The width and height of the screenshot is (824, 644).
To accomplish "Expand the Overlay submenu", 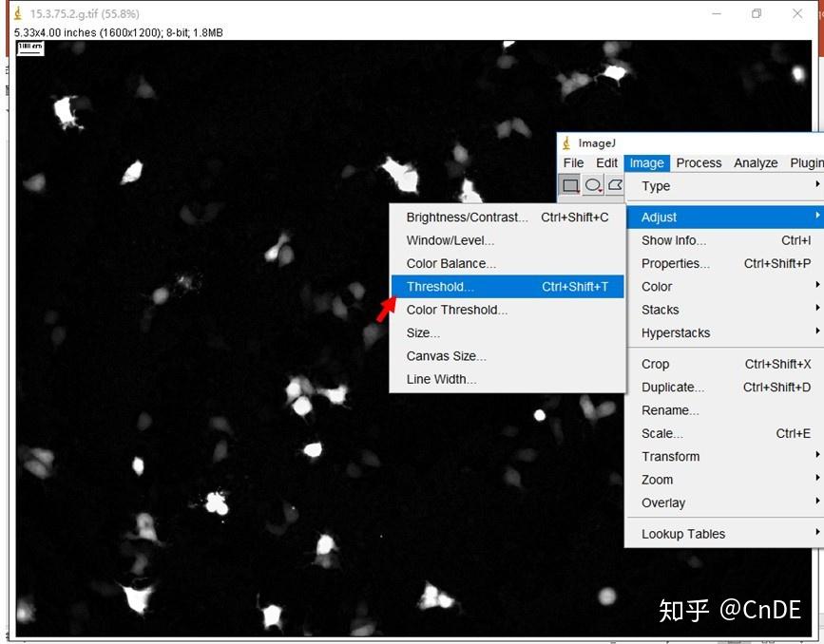I will point(662,502).
